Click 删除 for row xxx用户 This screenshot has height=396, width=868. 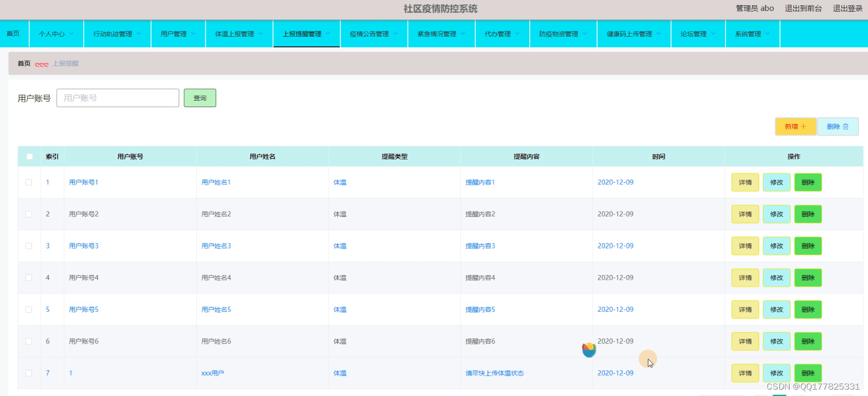(808, 373)
